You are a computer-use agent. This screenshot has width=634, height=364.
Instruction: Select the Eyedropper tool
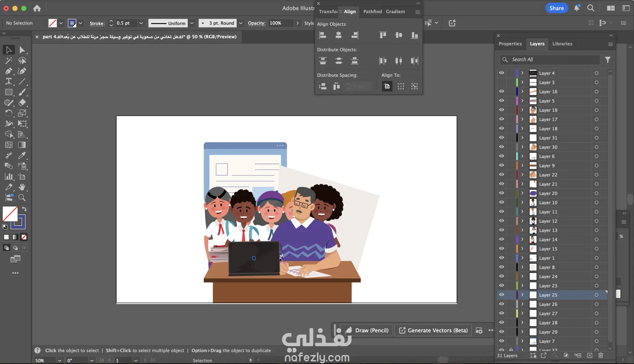tap(22, 155)
